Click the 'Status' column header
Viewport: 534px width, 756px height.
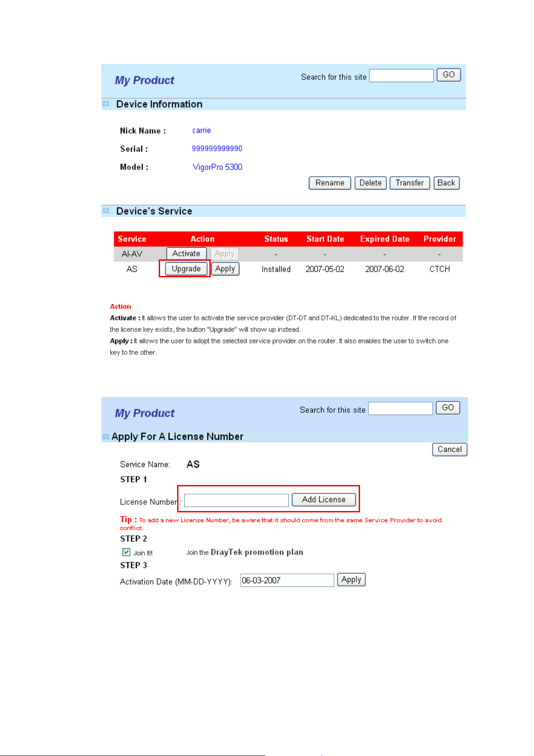276,239
